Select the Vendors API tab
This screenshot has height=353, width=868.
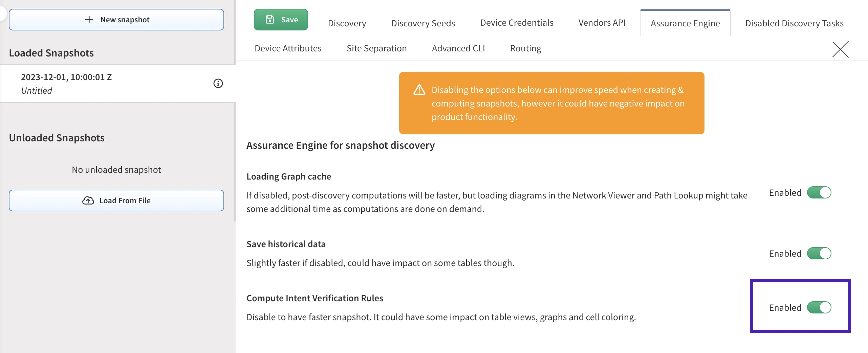[602, 23]
